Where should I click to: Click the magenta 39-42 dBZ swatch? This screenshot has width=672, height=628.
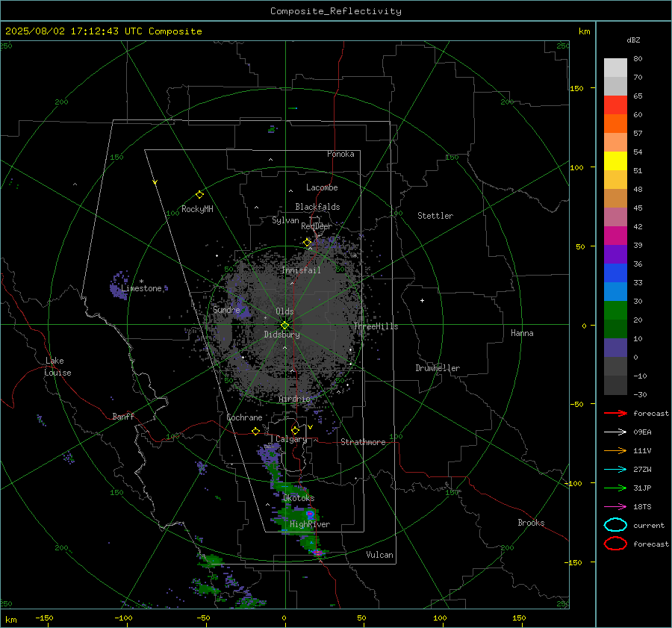[615, 236]
